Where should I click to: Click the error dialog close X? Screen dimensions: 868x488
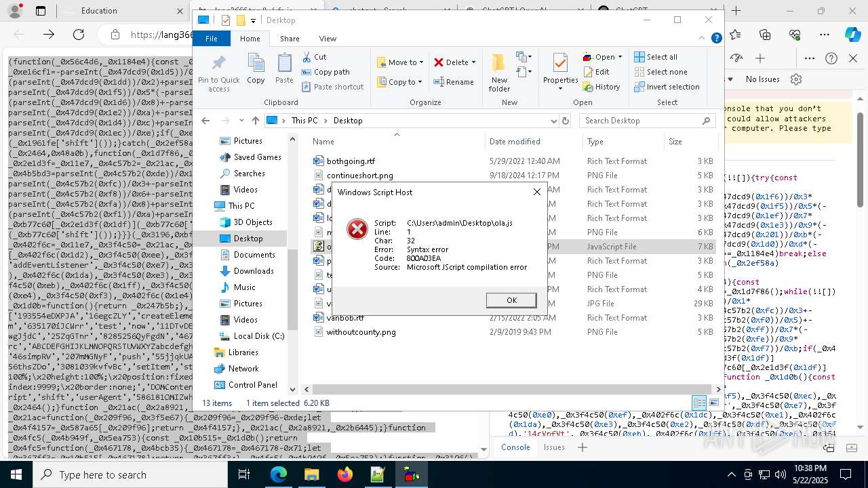point(537,192)
